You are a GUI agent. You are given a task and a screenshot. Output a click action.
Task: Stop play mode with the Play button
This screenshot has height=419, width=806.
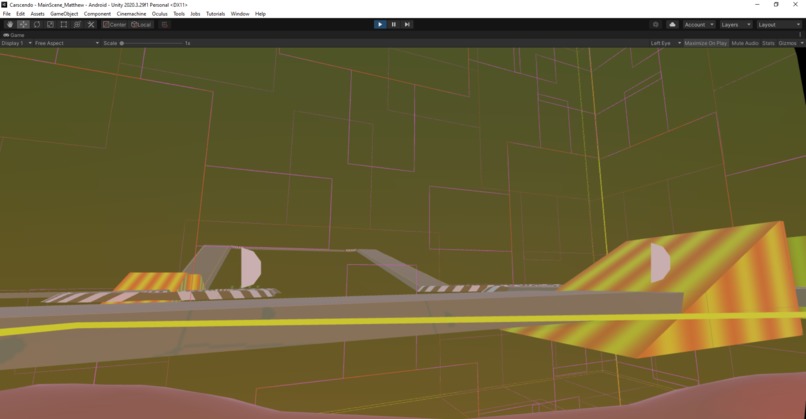380,25
